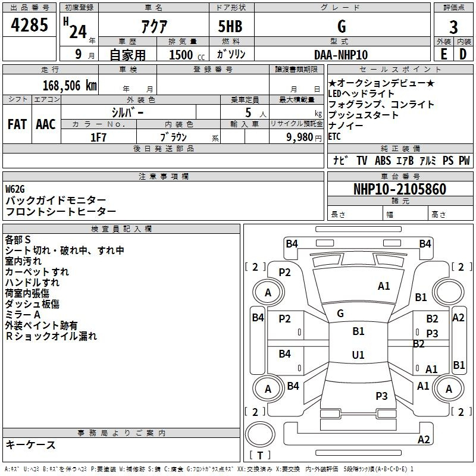
Task: Select spare tire circle T
Action: (x=260, y=434)
